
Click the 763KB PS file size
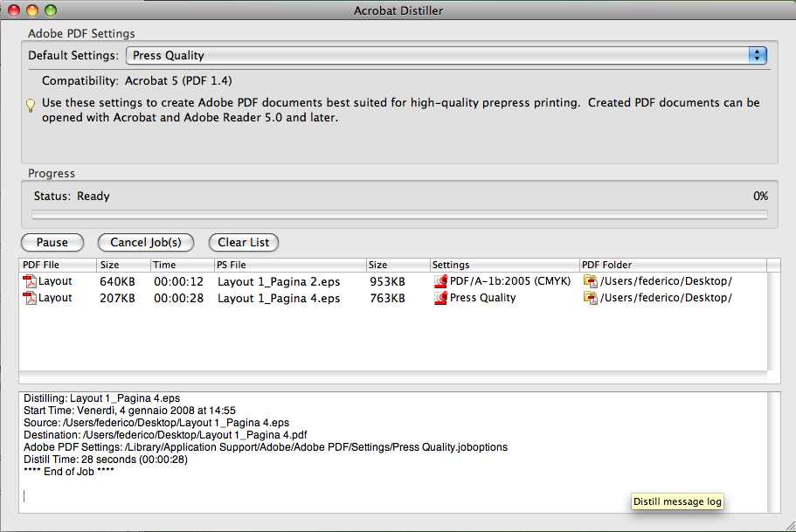point(387,299)
